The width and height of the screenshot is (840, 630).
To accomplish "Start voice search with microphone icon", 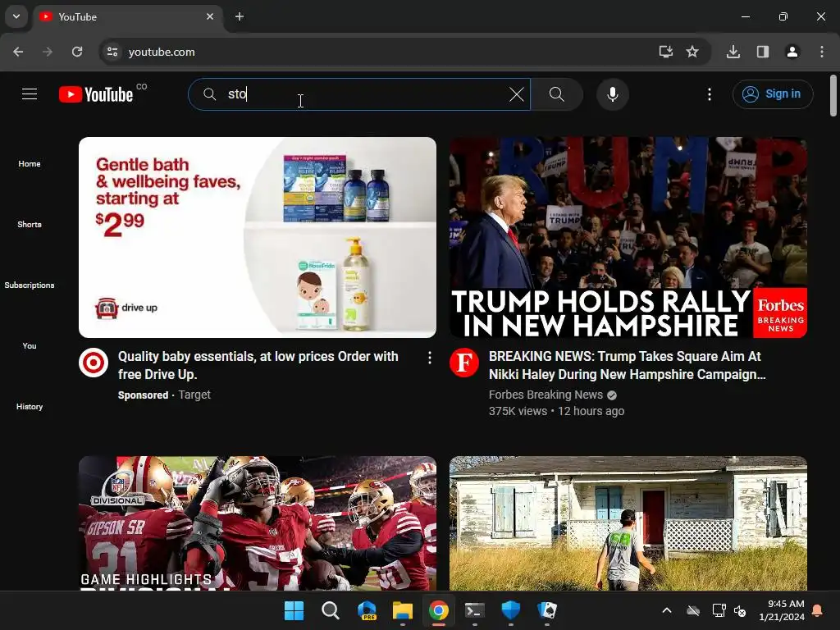I will pos(612,94).
